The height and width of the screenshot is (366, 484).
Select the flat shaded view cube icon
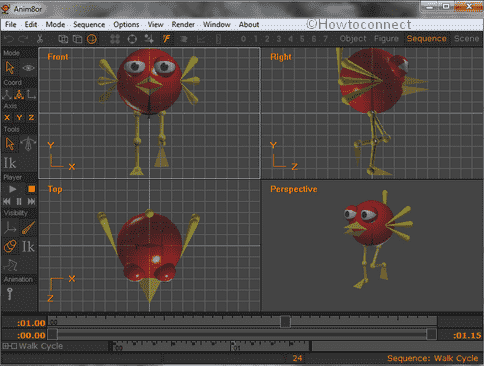click(x=77, y=39)
